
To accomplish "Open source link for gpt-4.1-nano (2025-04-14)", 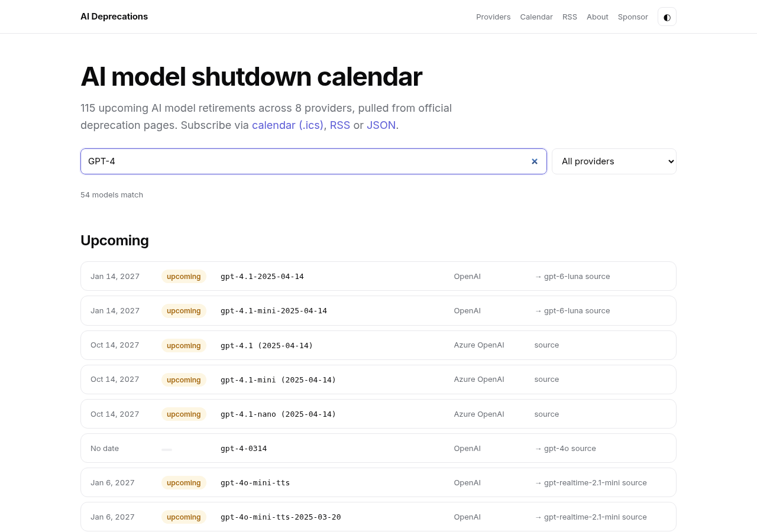I will coord(546,414).
